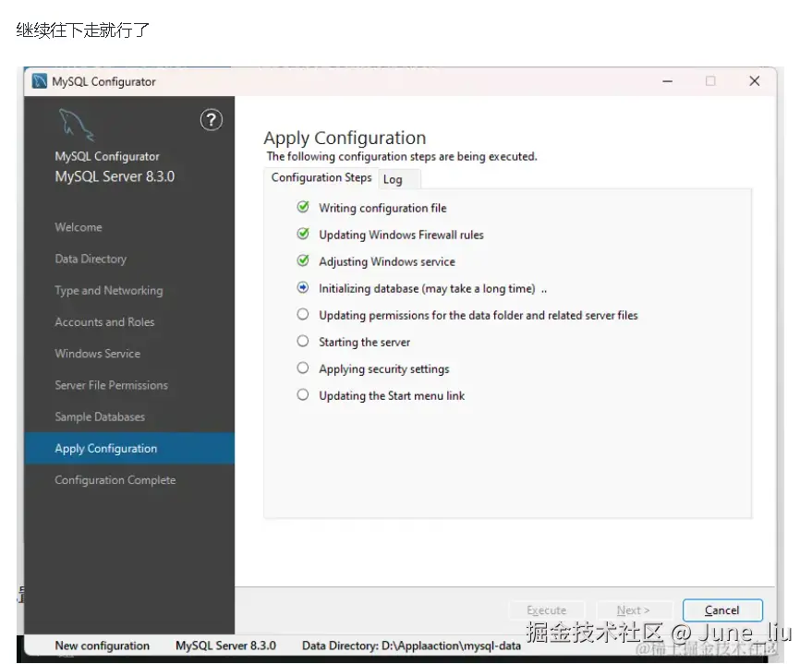Click Data Directory path in status bar
The width and height of the screenshot is (812, 664).
click(411, 646)
